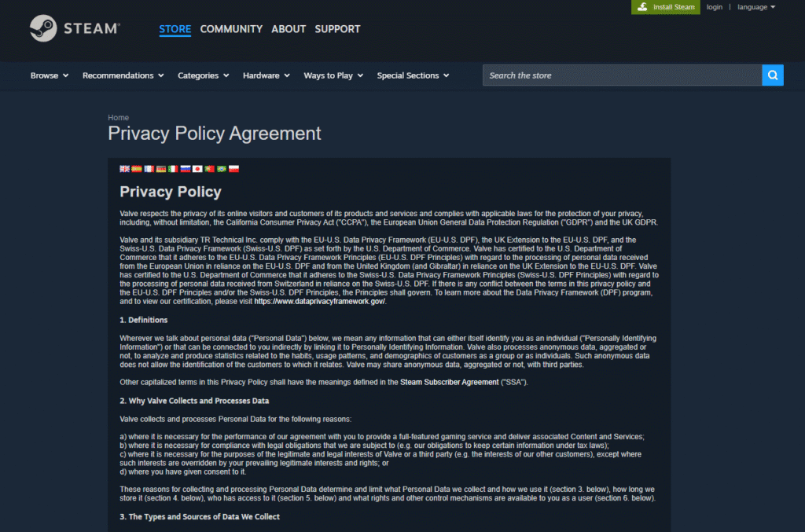
Task: Switch policy to German via flag
Action: [x=161, y=169]
